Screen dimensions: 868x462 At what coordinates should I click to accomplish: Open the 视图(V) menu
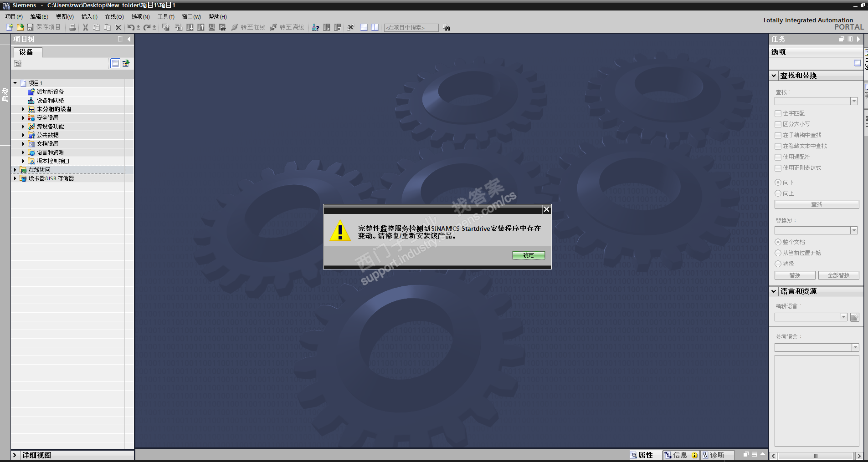coord(65,17)
